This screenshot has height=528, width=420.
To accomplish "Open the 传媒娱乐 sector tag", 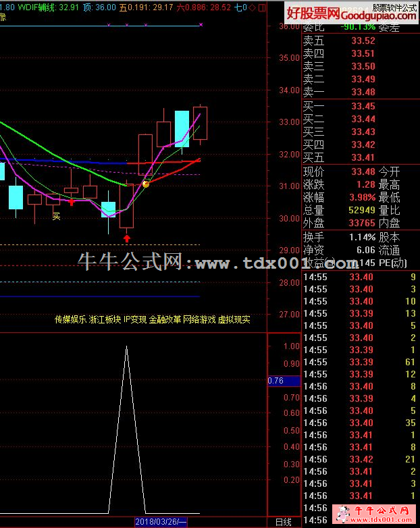I will click(71, 319).
